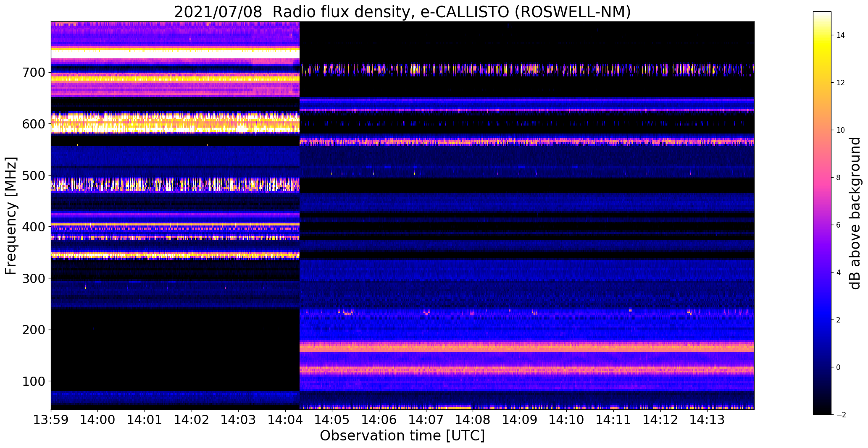Click the colorbar tick label 12
The width and height of the screenshot is (868, 448).
[840, 83]
